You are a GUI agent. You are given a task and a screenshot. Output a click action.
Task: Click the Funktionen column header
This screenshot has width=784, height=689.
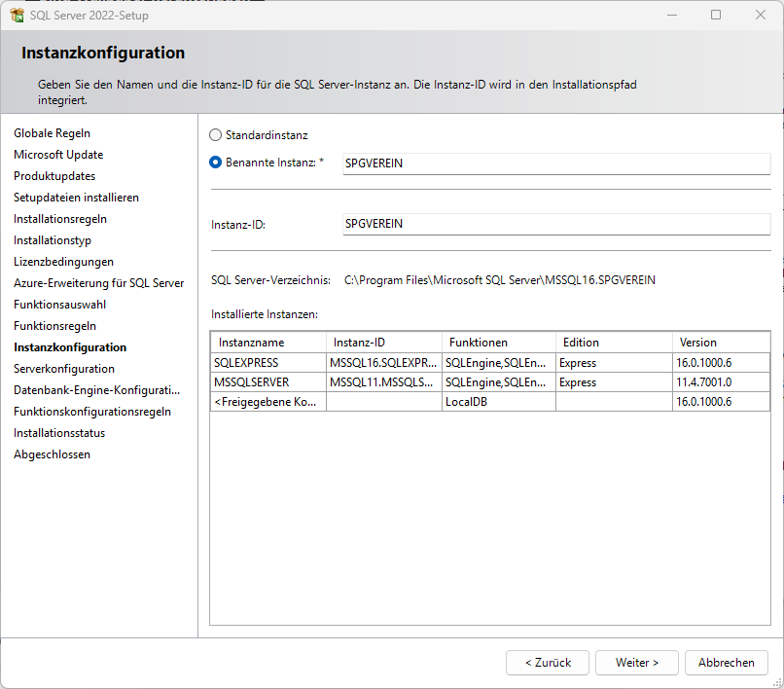[x=498, y=343]
